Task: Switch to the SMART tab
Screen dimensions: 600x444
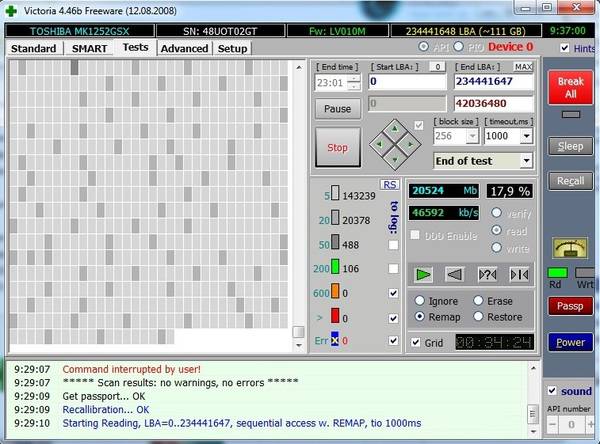Action: click(x=89, y=48)
